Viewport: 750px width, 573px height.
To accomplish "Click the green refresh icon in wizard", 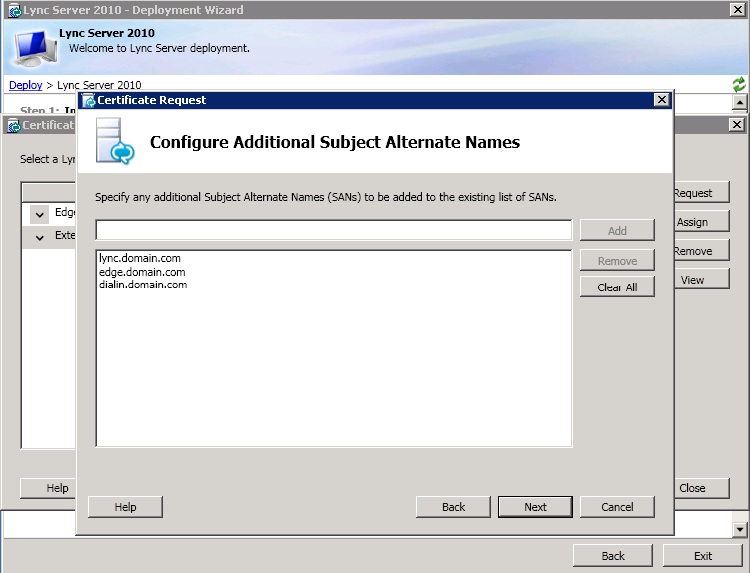I will tap(739, 85).
